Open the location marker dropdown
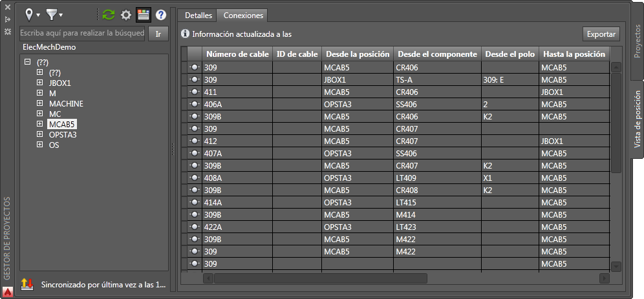 [32, 14]
